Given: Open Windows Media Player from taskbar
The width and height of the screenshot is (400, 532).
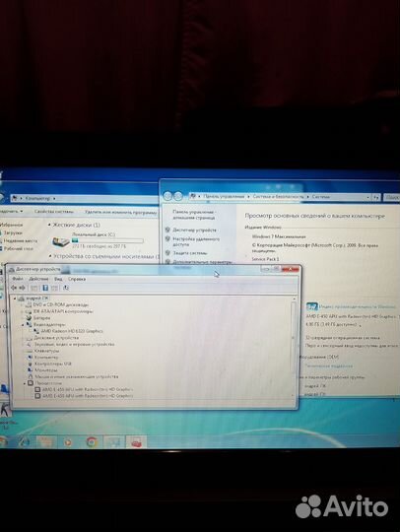Looking at the screenshot, I should [x=68, y=442].
